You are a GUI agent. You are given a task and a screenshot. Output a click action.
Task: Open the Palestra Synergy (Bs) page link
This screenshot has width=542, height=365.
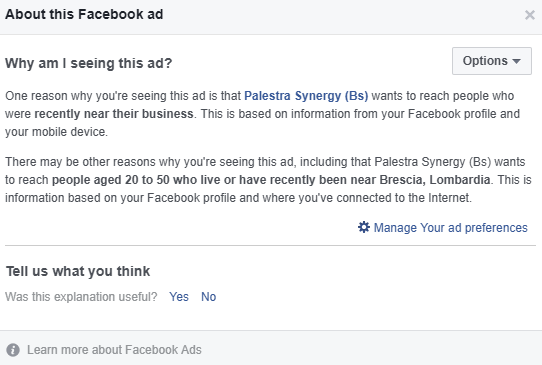coord(306,96)
